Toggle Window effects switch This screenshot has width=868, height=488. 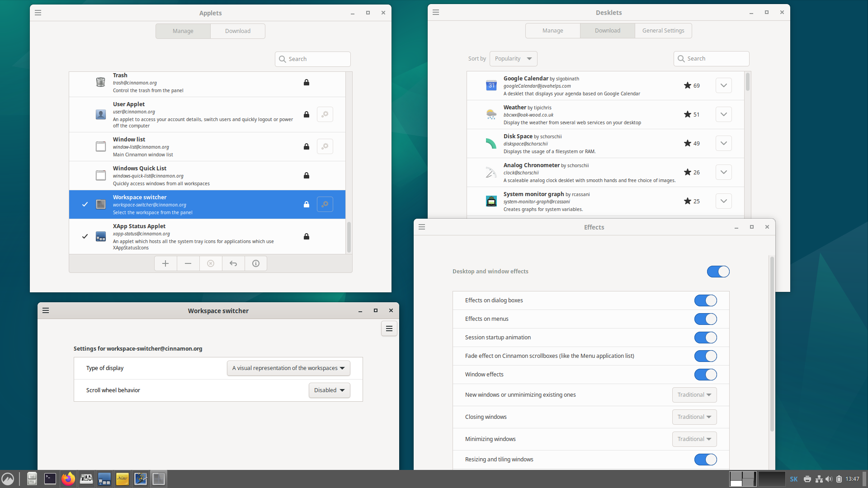point(706,375)
